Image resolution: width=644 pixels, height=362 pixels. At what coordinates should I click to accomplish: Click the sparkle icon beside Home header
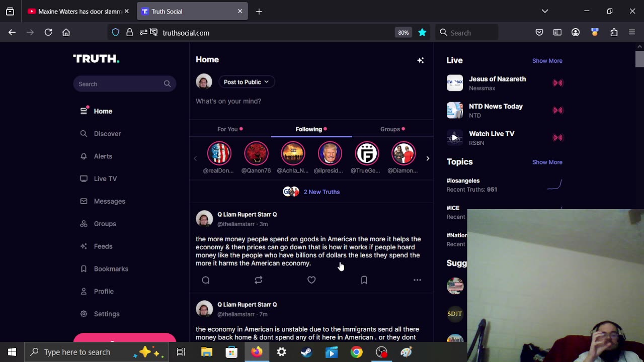coord(421,60)
